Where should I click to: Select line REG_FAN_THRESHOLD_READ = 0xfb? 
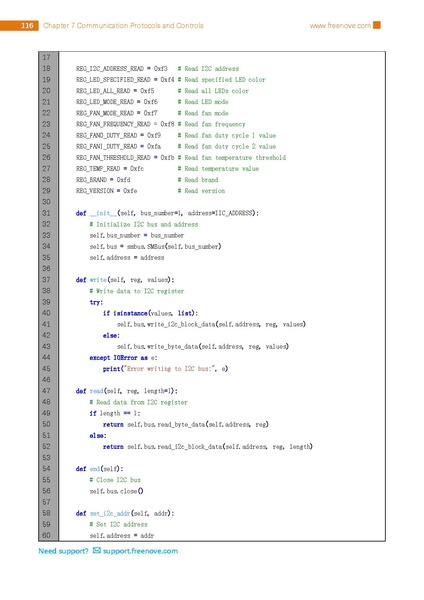click(x=125, y=157)
